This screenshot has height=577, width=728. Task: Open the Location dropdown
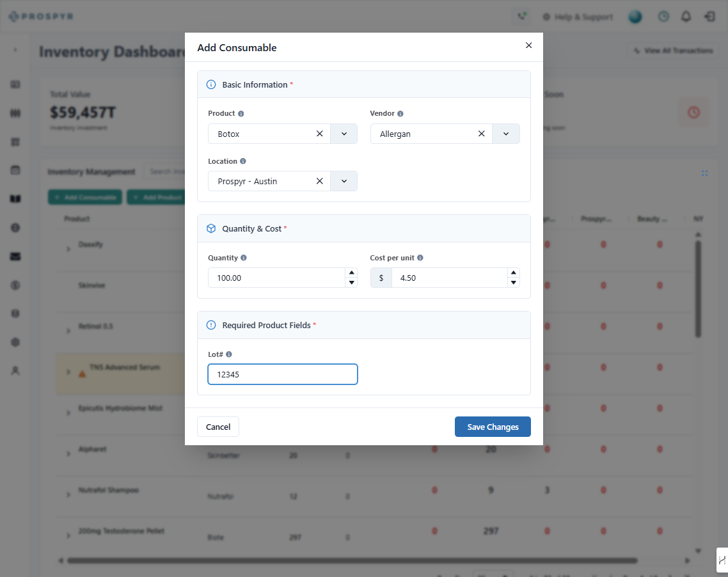[344, 181]
